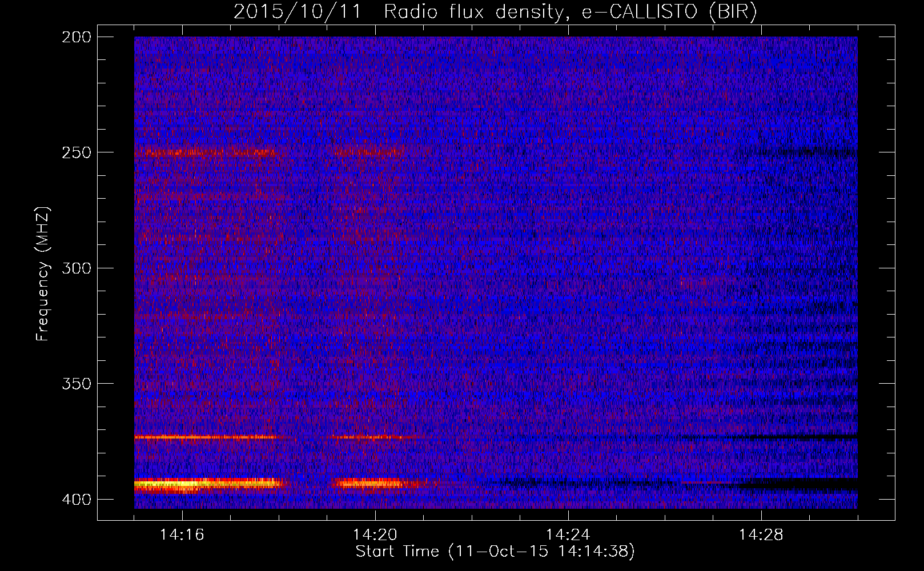Click the '14:20' time tick label
The image size is (924, 571).
[375, 535]
